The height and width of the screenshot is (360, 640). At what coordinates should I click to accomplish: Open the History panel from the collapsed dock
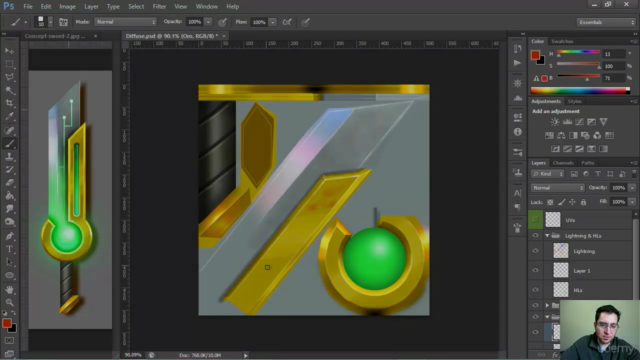[518, 49]
